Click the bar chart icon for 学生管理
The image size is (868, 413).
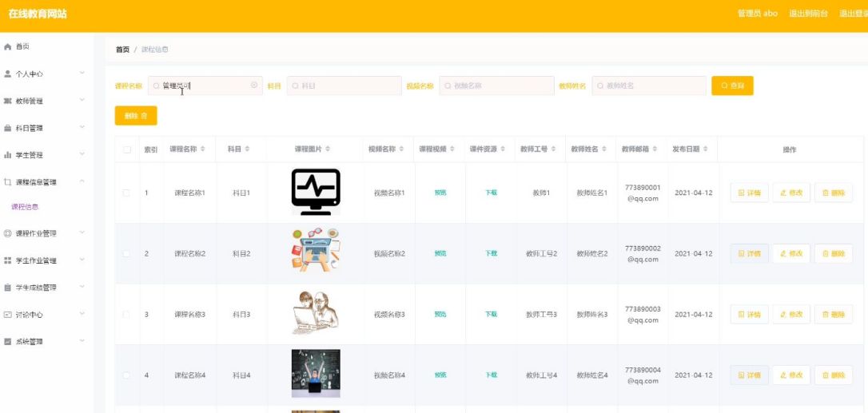click(8, 155)
